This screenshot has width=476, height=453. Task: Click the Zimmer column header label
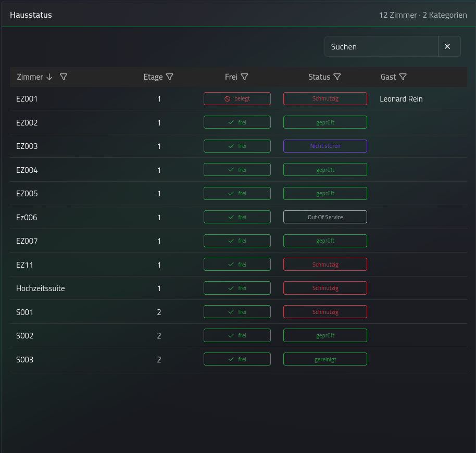point(30,77)
